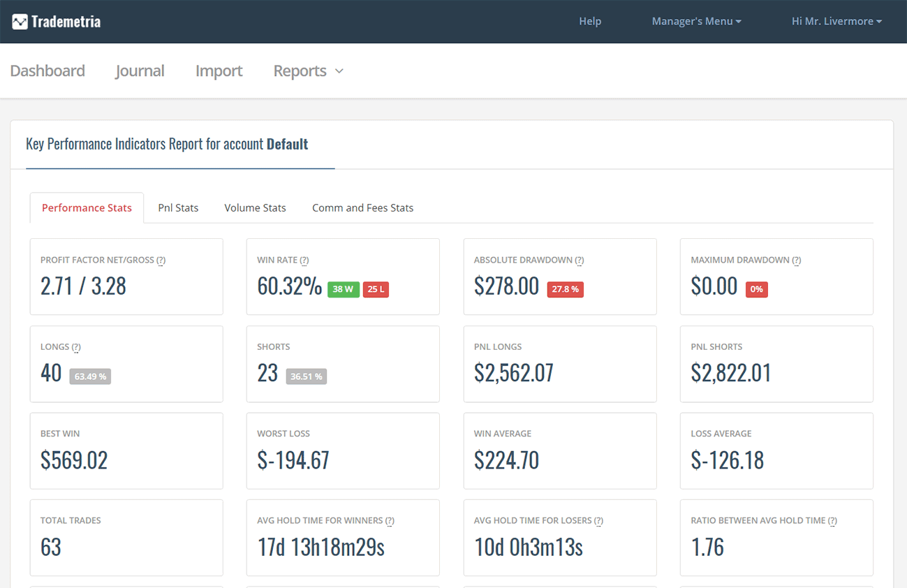Click the SHORTS card label

coord(274,347)
